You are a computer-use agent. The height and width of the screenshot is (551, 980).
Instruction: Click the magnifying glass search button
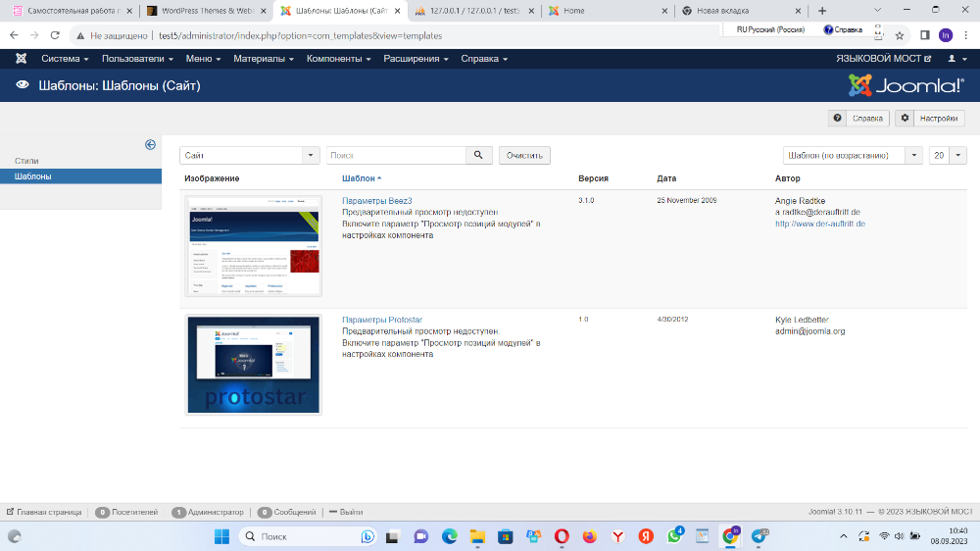click(x=478, y=155)
